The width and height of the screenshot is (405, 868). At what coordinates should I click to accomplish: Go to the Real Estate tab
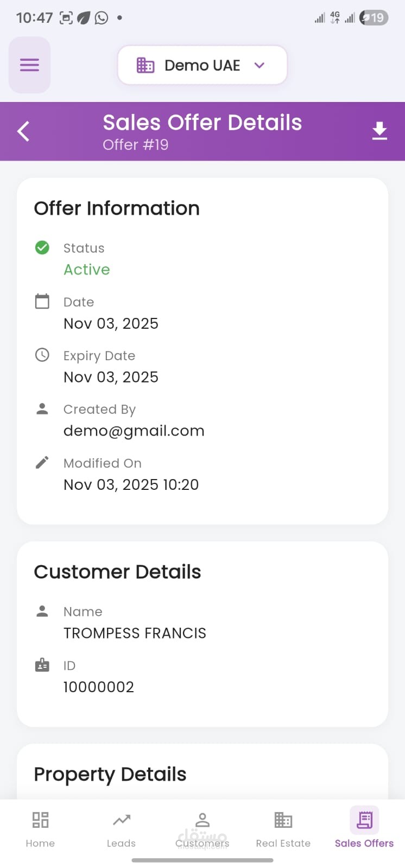pos(283,828)
